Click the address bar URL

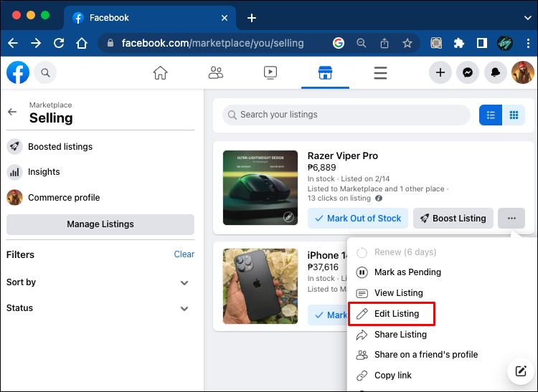[x=213, y=43]
